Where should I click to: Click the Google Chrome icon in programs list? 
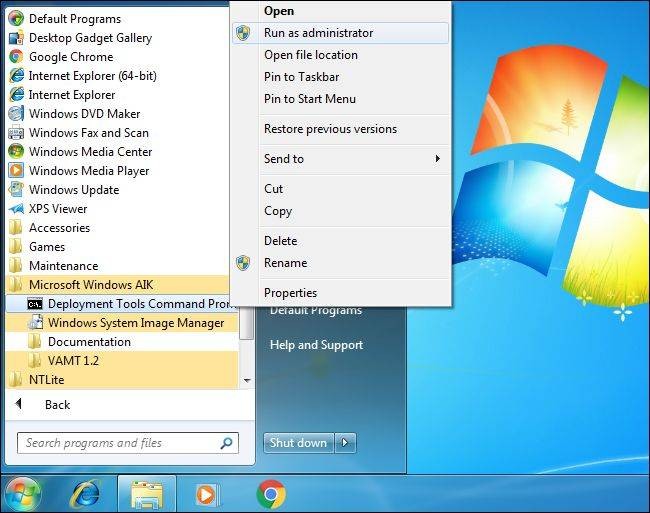[x=16, y=57]
